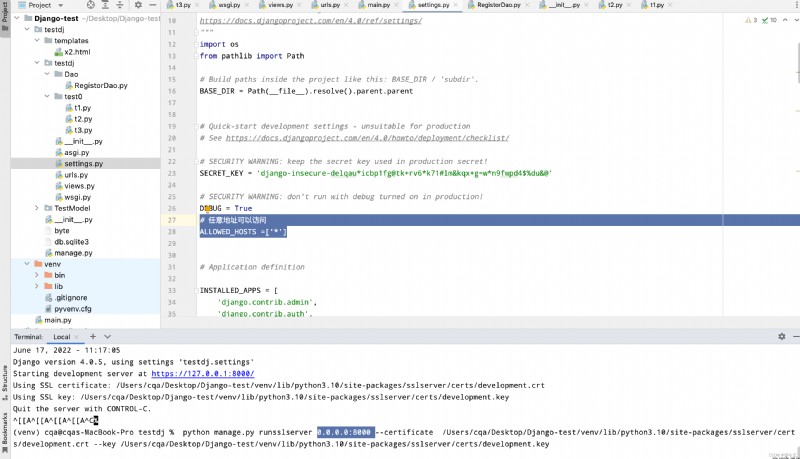Collapse the venv folder
800x459 pixels.
pyautogui.click(x=27, y=264)
